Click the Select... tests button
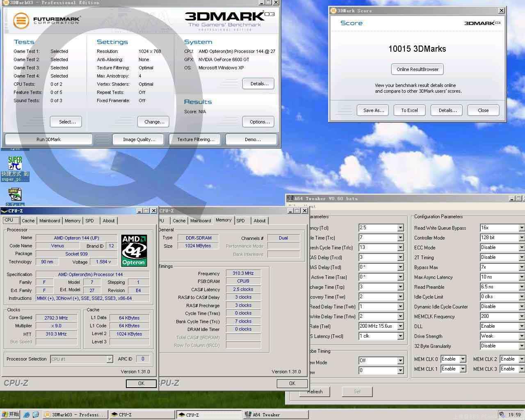Image resolution: width=525 pixels, height=420 pixels. (66, 122)
